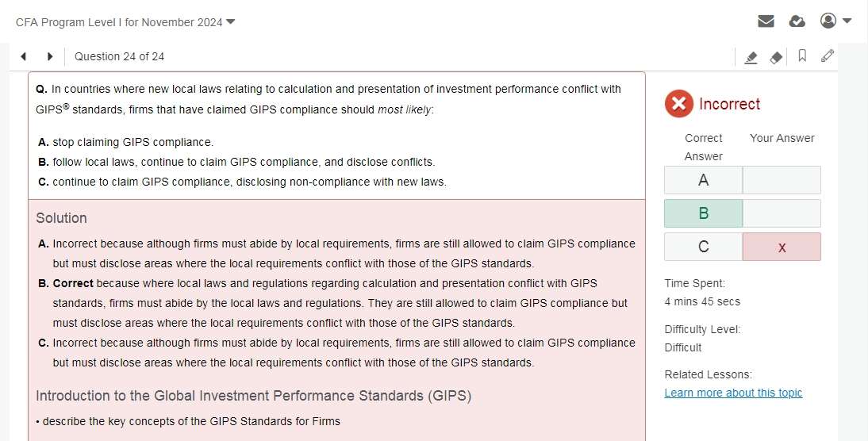Go to the next question arrow
The height and width of the screenshot is (441, 868).
[x=50, y=56]
